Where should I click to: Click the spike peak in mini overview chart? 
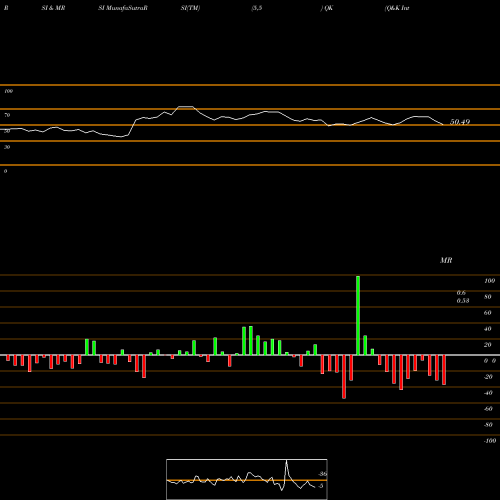pos(286,462)
